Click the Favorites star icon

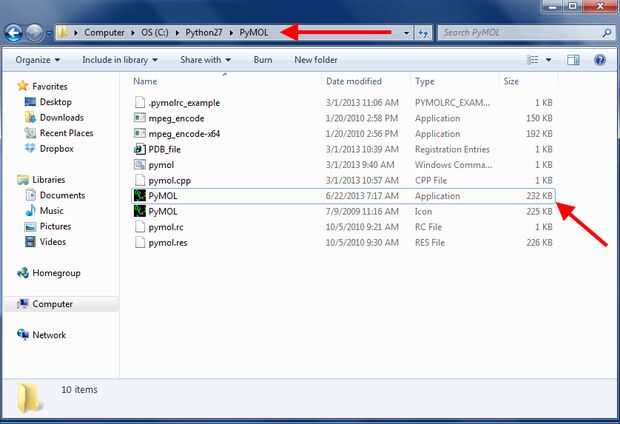tap(23, 86)
